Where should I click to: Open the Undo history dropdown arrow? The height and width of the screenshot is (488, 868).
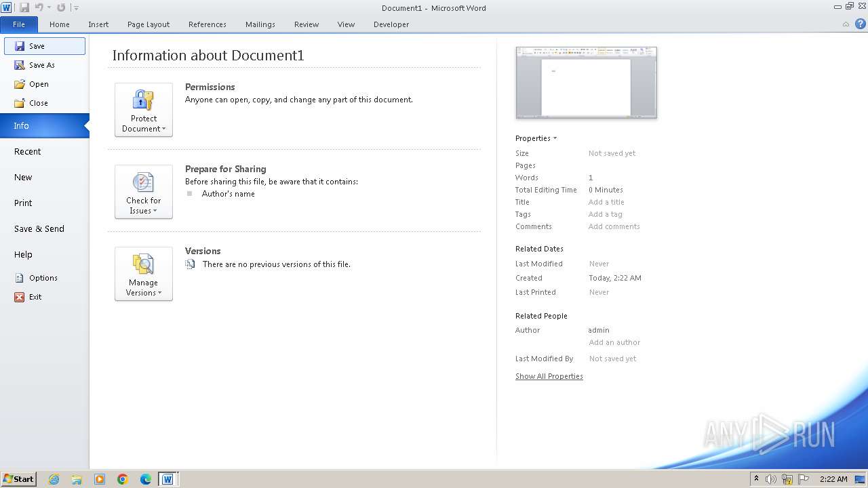(x=49, y=8)
